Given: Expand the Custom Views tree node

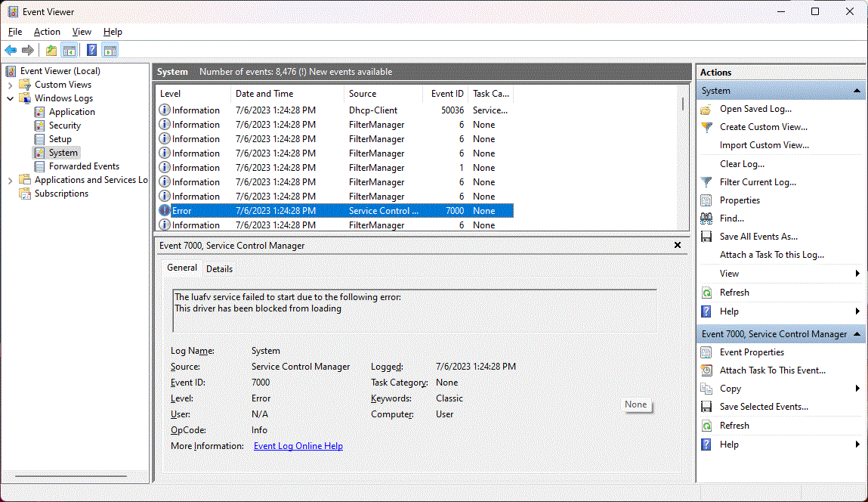Looking at the screenshot, I should click(10, 85).
